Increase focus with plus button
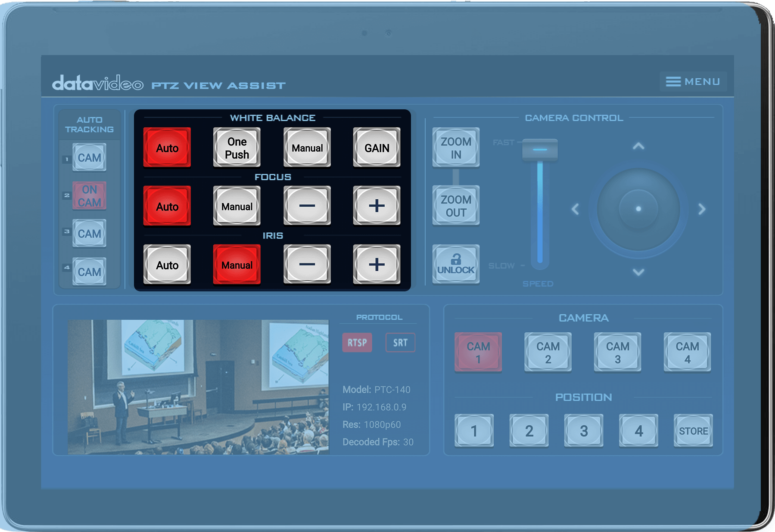The width and height of the screenshot is (775, 532). click(x=377, y=206)
